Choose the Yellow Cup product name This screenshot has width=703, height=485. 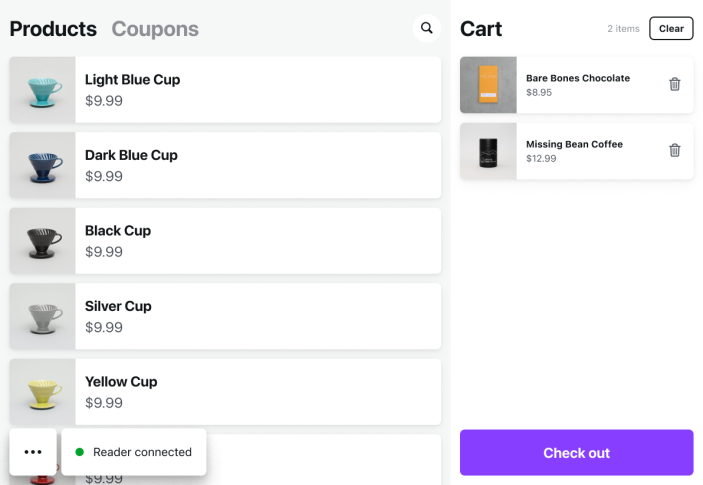121,381
